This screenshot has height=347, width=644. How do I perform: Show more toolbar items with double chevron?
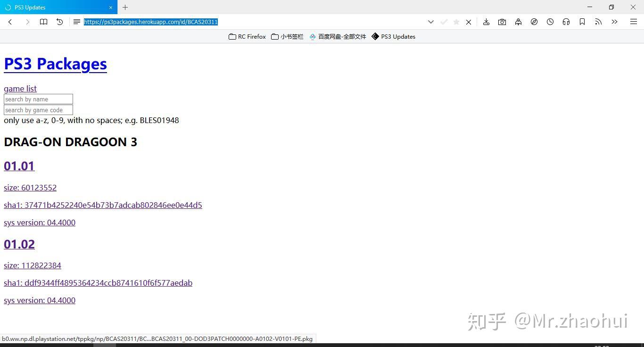click(614, 22)
